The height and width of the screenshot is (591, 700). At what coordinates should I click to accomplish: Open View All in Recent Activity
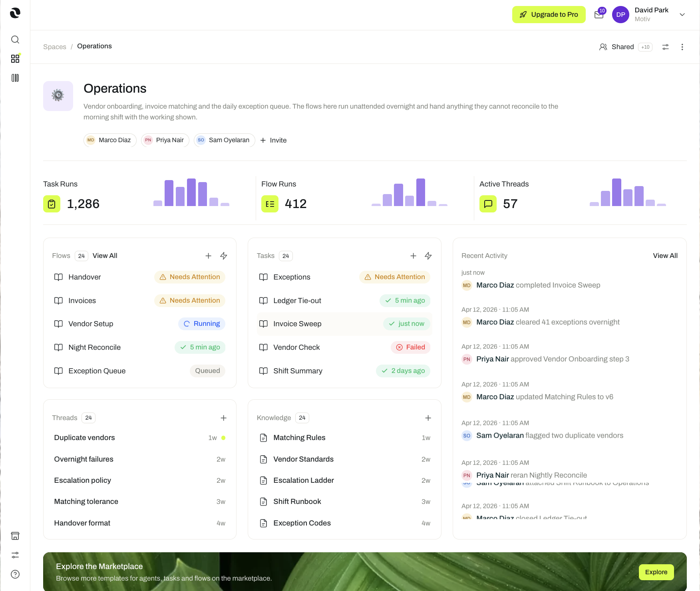[665, 256]
